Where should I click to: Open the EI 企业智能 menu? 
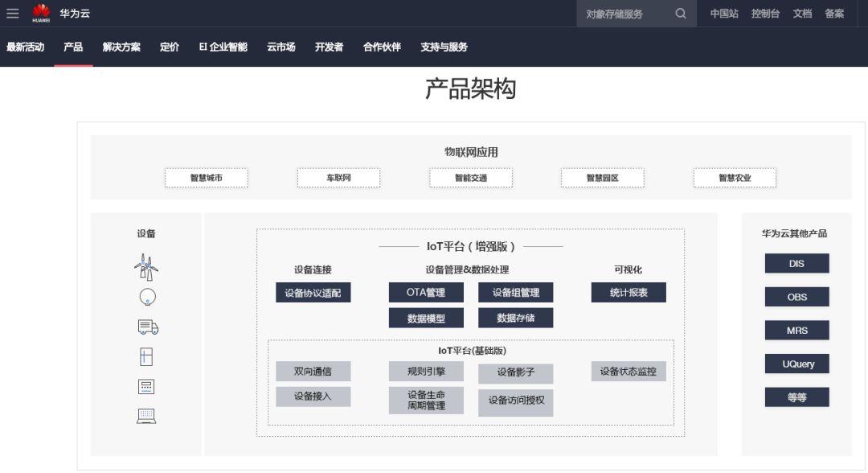[223, 47]
